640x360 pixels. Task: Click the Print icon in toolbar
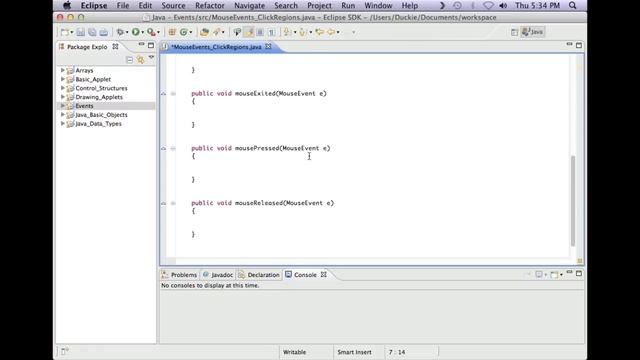point(104,32)
